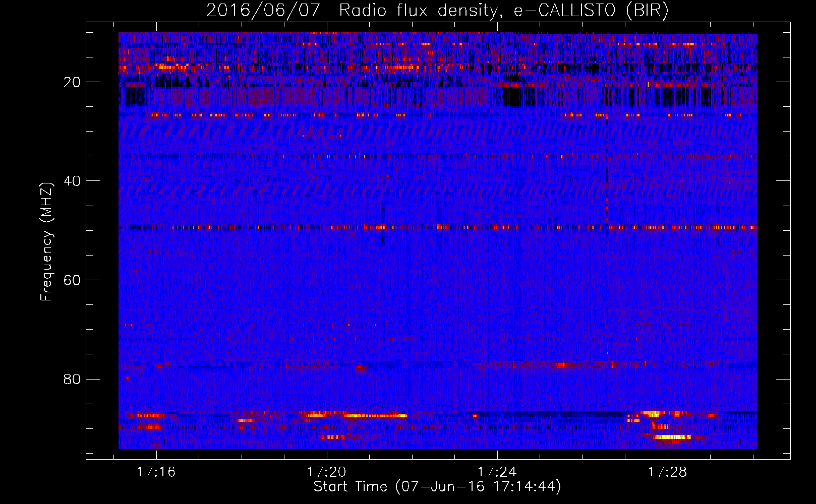This screenshot has width=816, height=504.
Task: Click the time tick label '17:16'
Action: [156, 472]
